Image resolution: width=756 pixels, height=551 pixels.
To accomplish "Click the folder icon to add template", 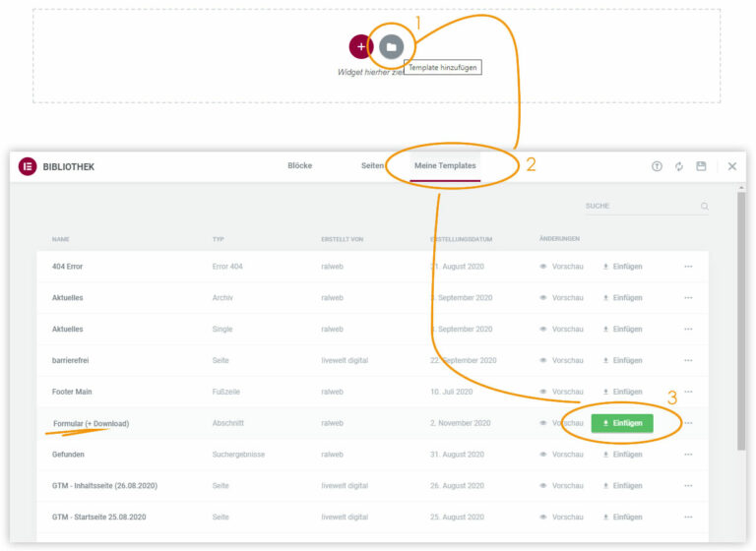I will (x=391, y=46).
